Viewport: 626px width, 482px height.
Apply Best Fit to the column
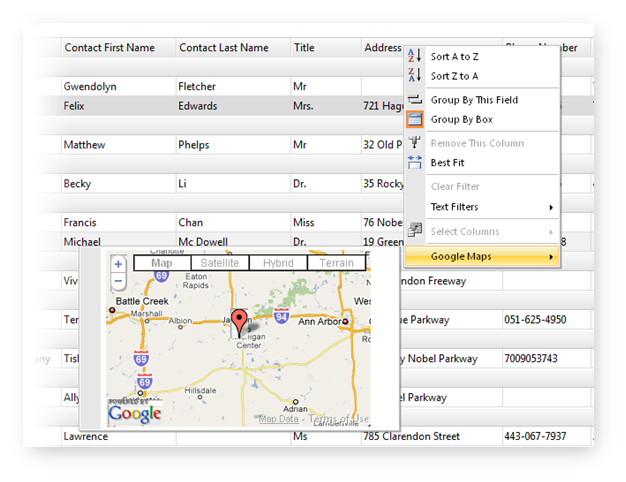point(483,163)
